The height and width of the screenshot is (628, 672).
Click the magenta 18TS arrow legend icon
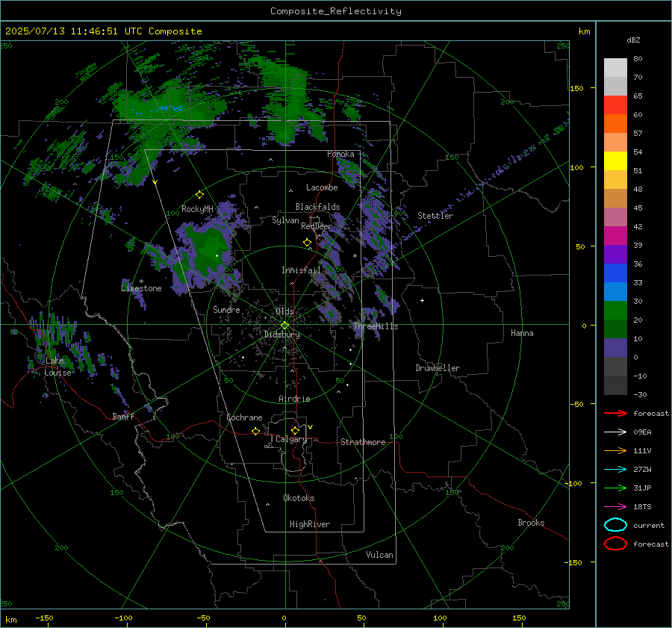pos(615,507)
